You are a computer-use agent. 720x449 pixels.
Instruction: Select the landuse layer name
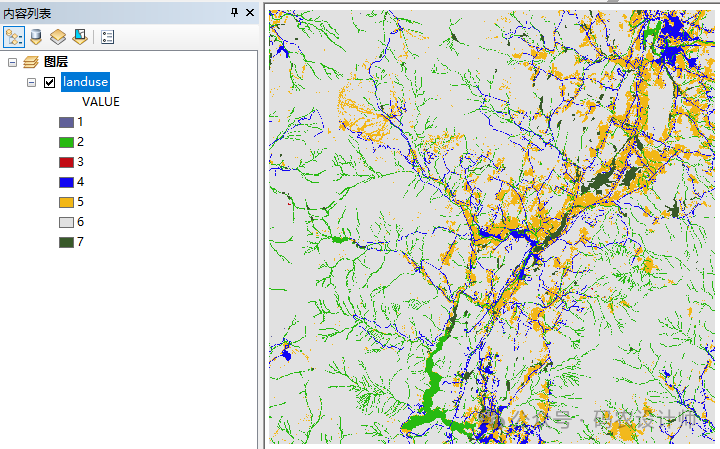pos(85,82)
